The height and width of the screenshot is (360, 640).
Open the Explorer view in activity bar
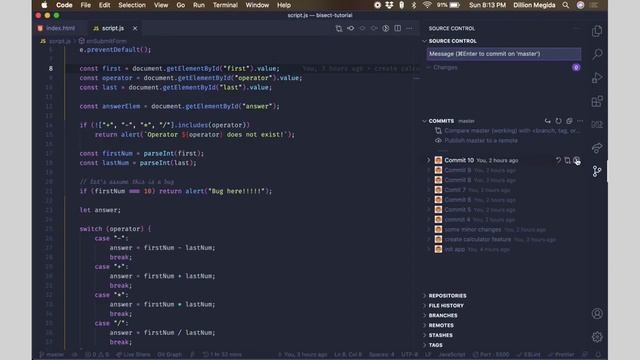(597, 31)
